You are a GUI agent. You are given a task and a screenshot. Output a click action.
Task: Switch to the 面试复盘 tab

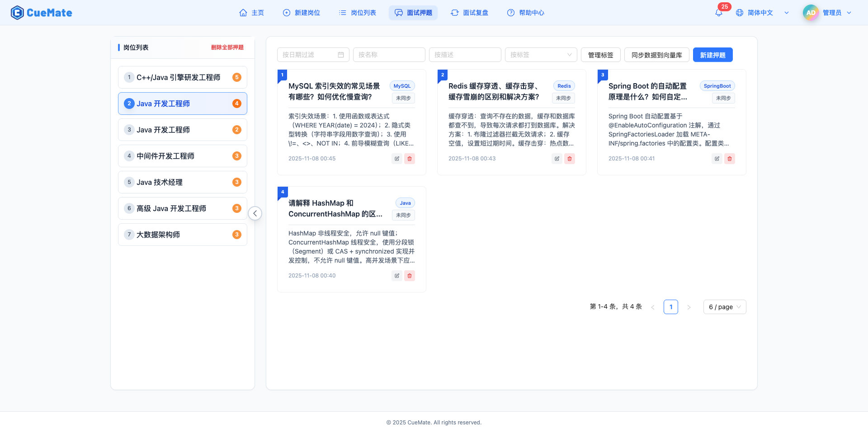click(469, 13)
